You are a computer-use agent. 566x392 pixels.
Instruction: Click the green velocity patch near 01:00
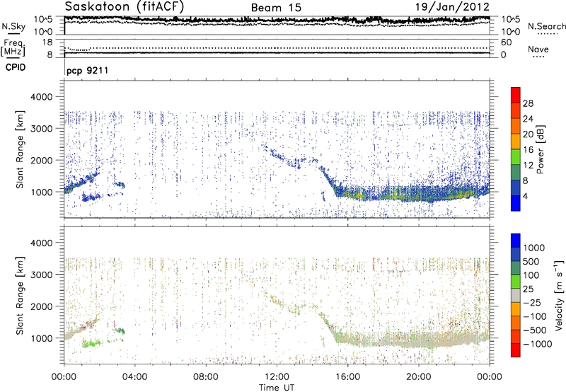point(91,344)
